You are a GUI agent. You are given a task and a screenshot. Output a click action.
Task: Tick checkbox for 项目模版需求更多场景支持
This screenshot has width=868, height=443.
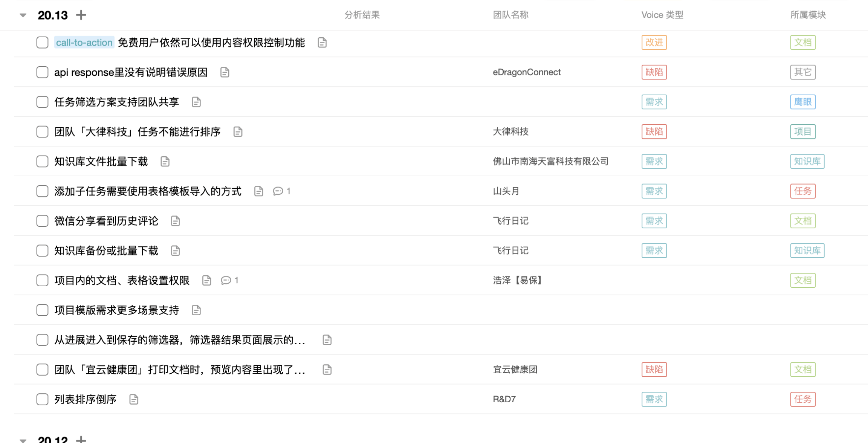pos(43,310)
